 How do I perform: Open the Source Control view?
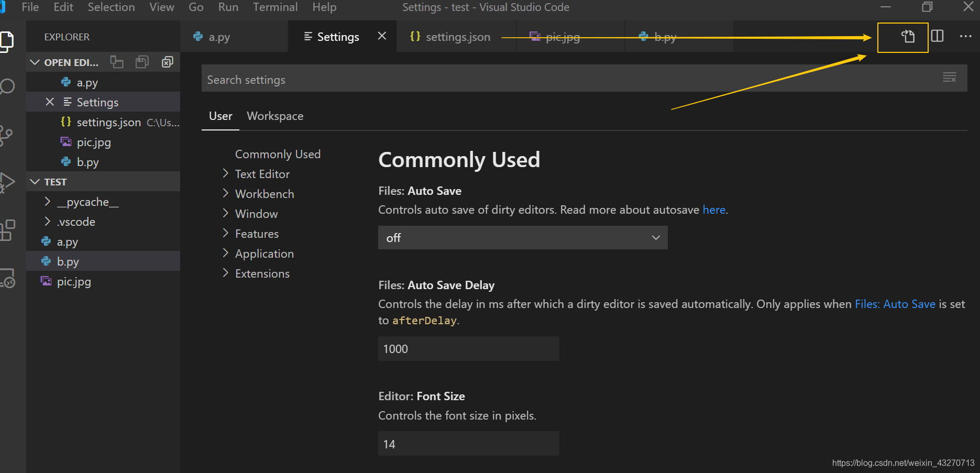click(8, 135)
